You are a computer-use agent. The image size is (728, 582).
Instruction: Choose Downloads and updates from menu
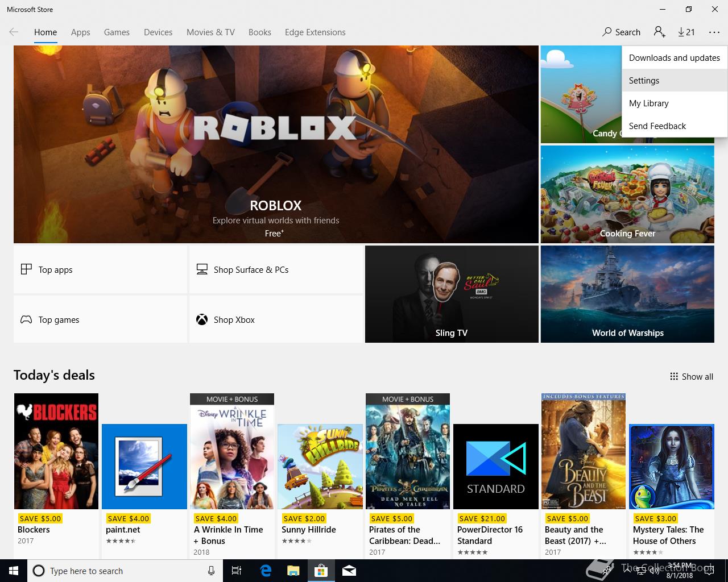click(x=675, y=58)
